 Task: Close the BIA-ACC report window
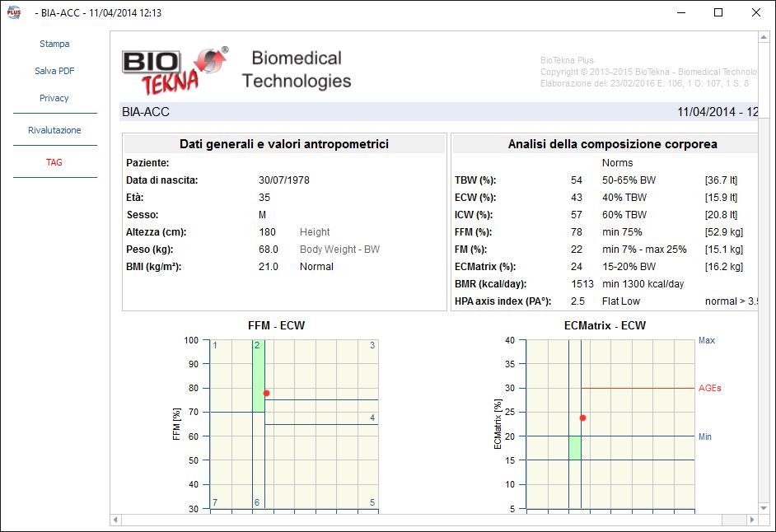point(756,13)
